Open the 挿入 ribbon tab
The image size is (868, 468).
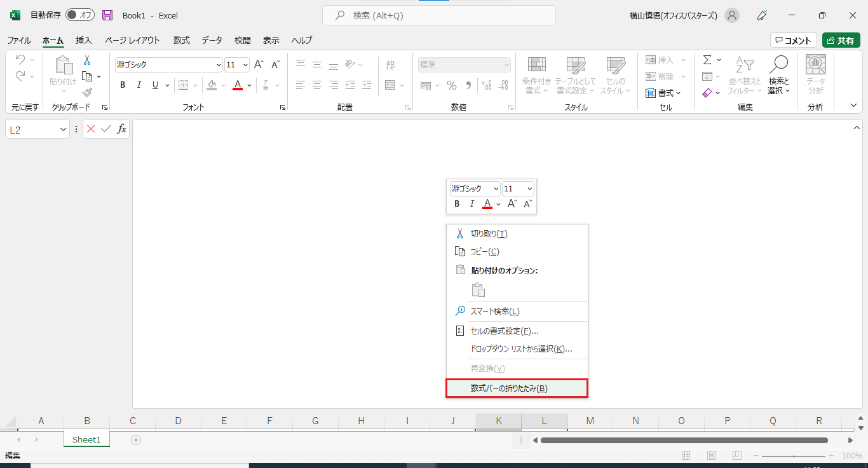pyautogui.click(x=83, y=40)
